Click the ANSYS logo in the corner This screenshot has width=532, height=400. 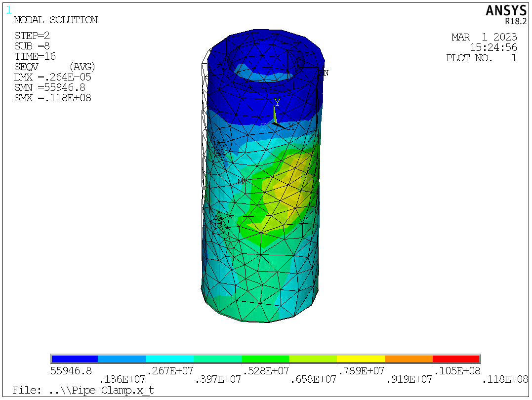(506, 11)
